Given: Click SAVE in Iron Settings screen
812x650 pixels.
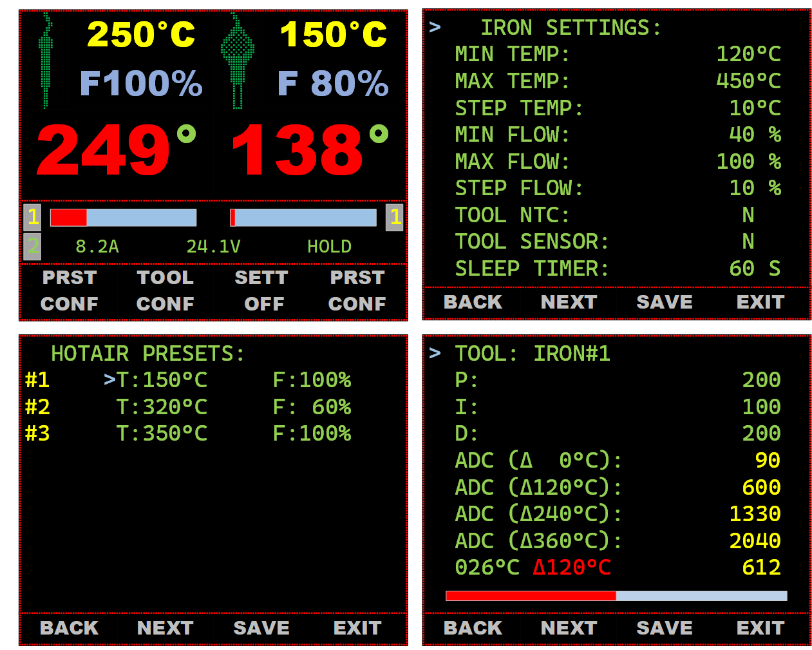Looking at the screenshot, I should [665, 302].
